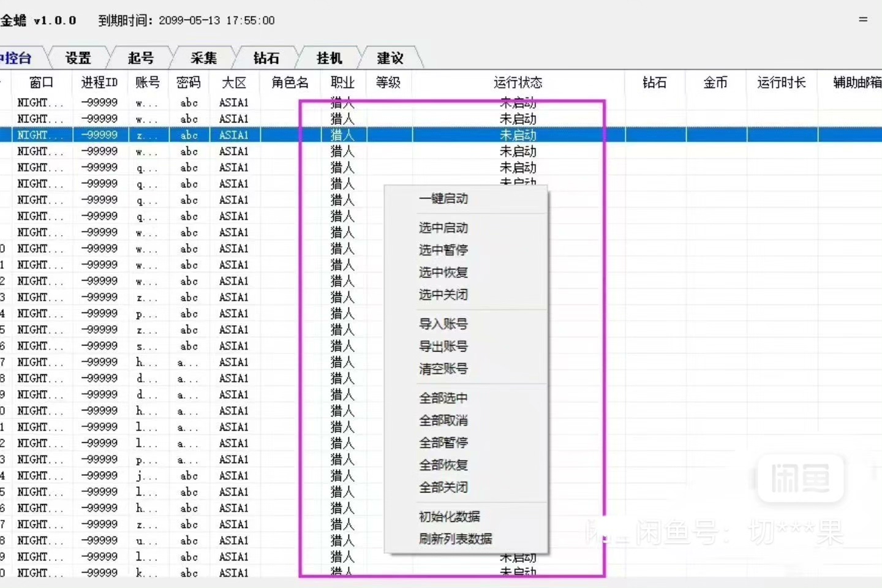Select 选中恢复 menu entry
The height and width of the screenshot is (588, 882).
click(443, 273)
